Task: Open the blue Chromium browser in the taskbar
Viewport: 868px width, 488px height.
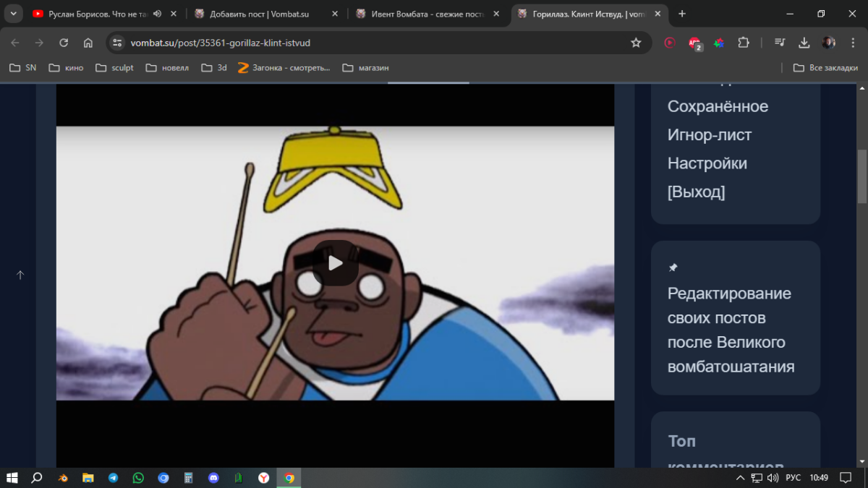Action: (x=163, y=478)
